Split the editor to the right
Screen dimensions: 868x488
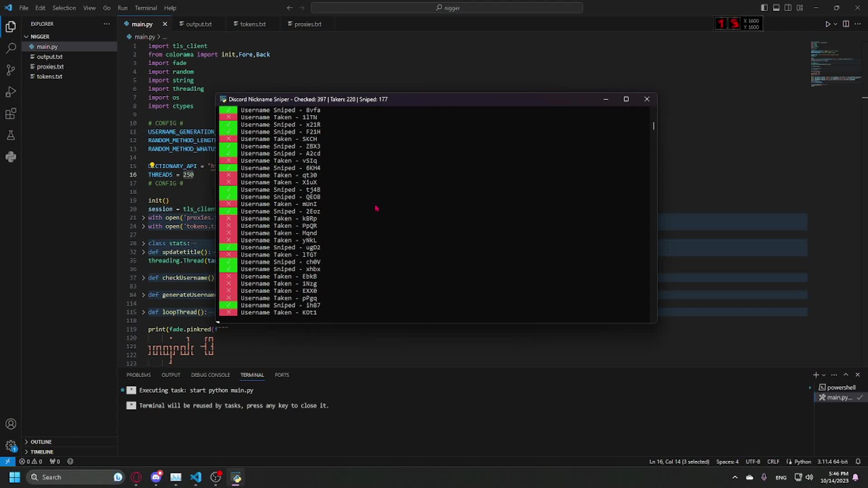coord(846,24)
